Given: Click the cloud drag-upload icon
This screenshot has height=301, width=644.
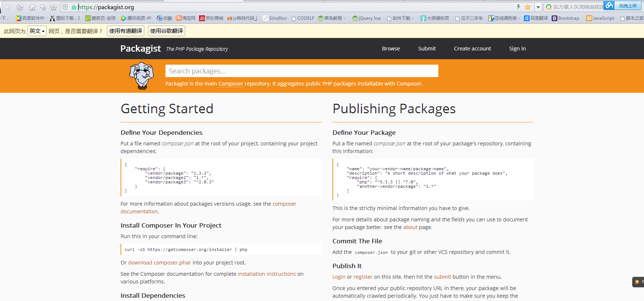Looking at the screenshot, I should [x=609, y=5].
